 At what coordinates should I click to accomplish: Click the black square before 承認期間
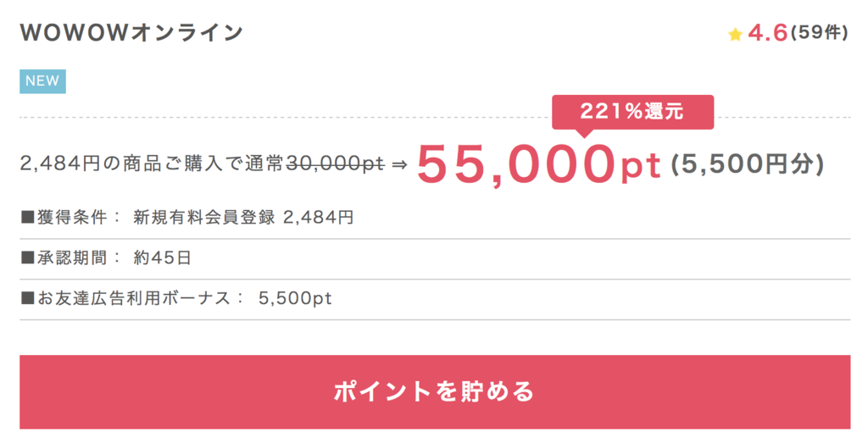tap(28, 258)
